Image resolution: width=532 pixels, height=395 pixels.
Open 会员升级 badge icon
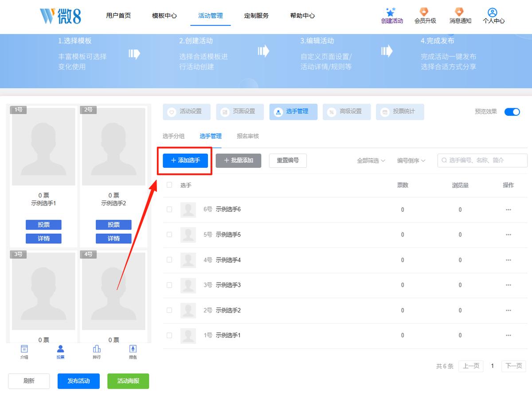tap(424, 12)
